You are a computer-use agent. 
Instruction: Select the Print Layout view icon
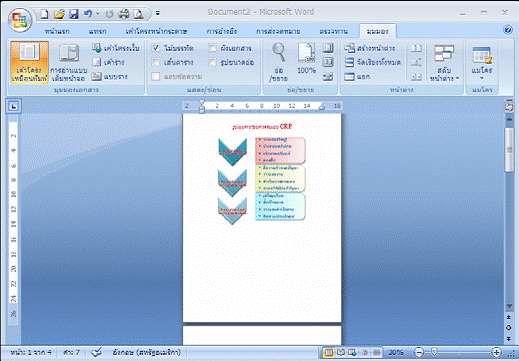(x=29, y=62)
